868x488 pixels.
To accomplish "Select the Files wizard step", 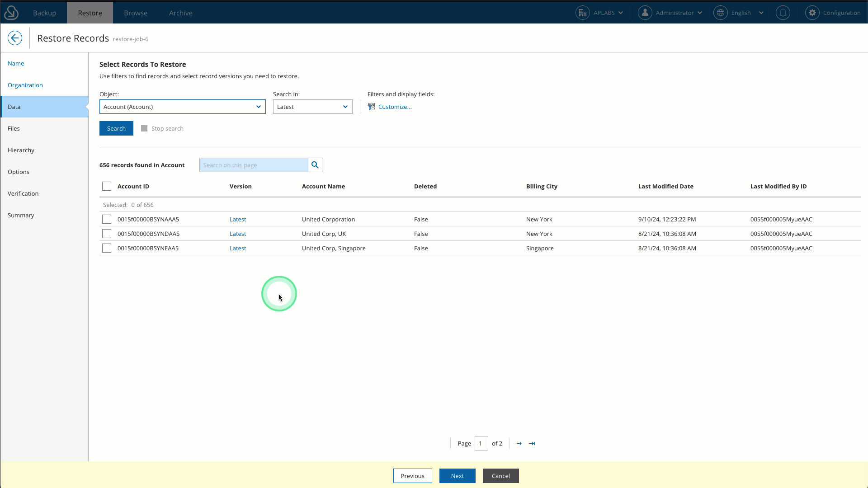I will tap(44, 128).
